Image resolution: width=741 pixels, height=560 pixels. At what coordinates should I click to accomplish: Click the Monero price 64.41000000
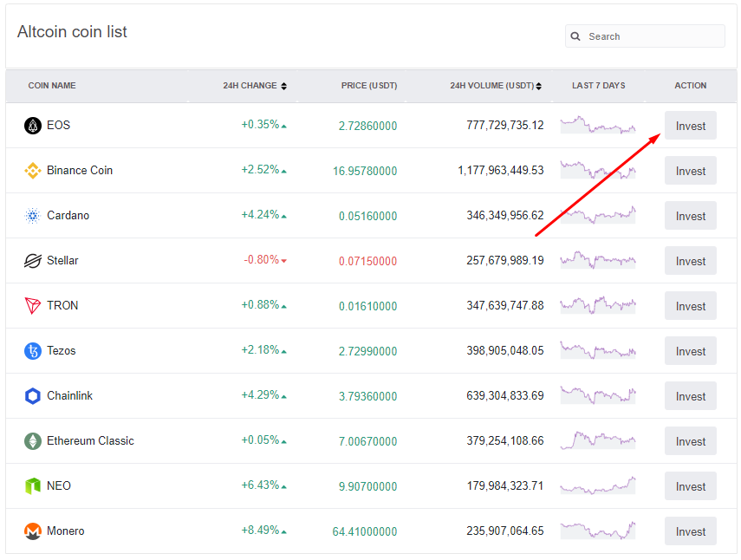pyautogui.click(x=365, y=531)
